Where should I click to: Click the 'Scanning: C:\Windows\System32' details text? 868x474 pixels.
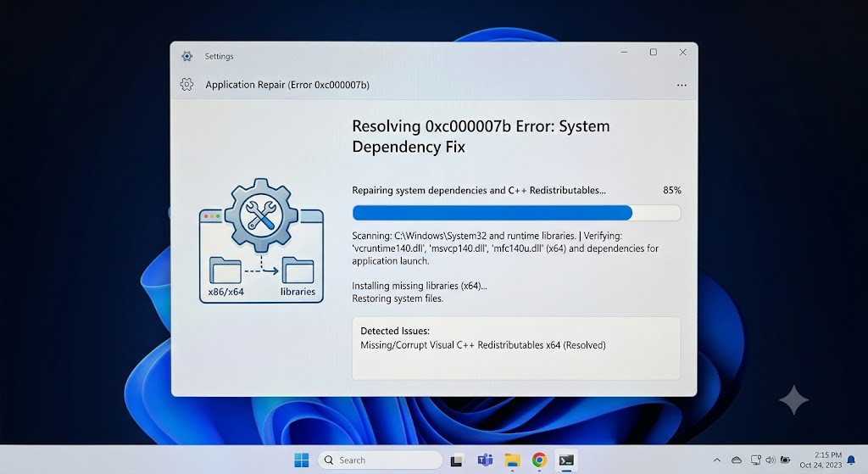pos(505,248)
